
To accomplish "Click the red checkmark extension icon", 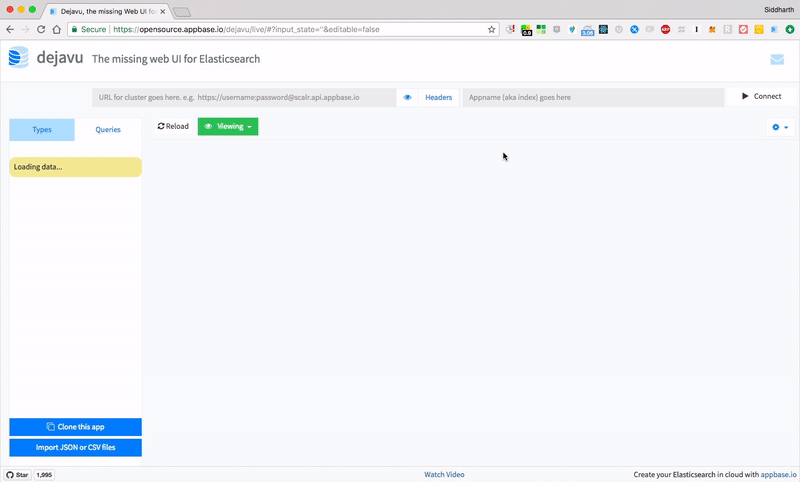I will 743,30.
